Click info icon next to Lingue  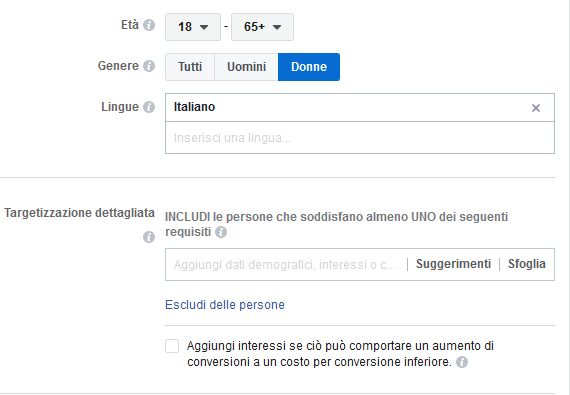[149, 107]
